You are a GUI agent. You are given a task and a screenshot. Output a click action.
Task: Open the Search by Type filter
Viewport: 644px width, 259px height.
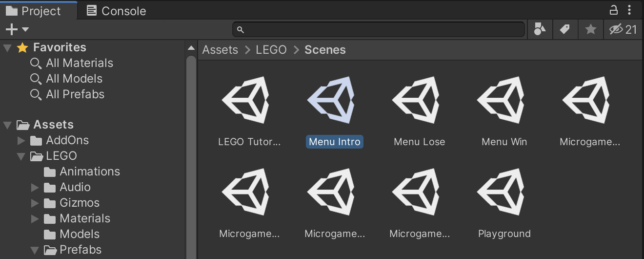click(x=540, y=29)
